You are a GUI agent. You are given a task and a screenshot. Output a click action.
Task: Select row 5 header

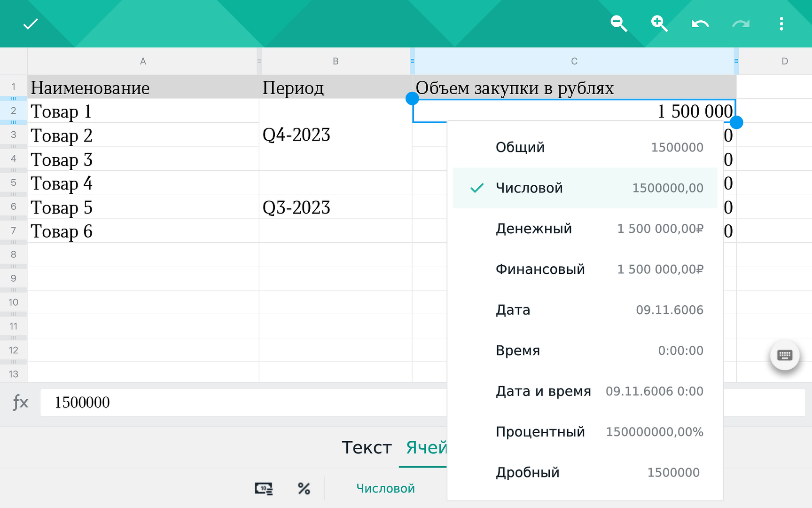14,183
